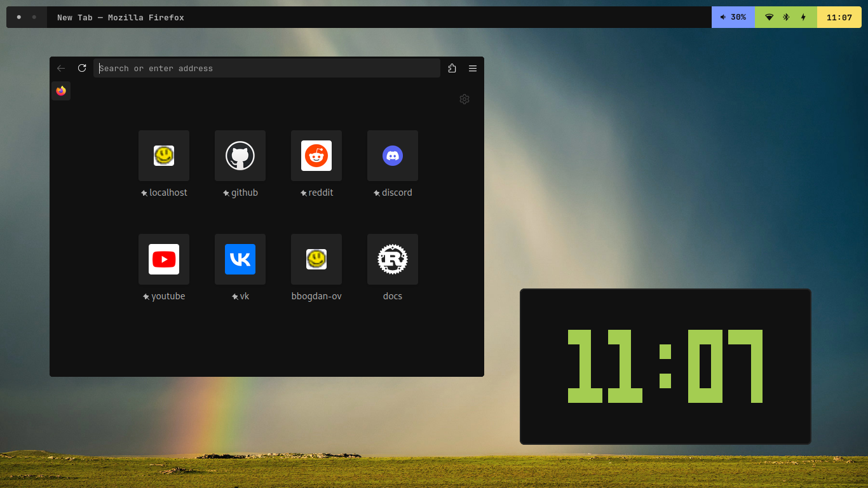Open the Reddit shortcut tile
Image resolution: width=868 pixels, height=488 pixels.
pos(316,156)
